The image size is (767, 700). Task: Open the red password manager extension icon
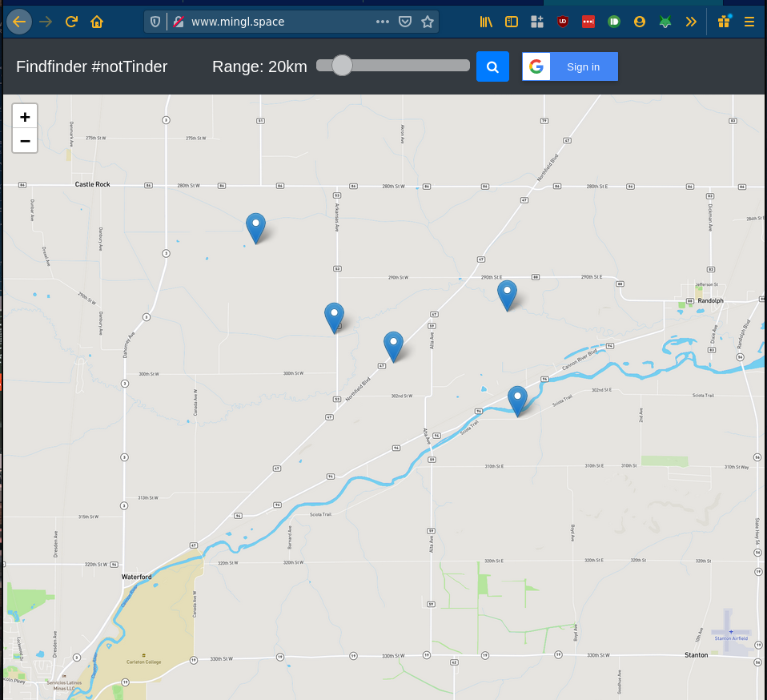pos(588,22)
